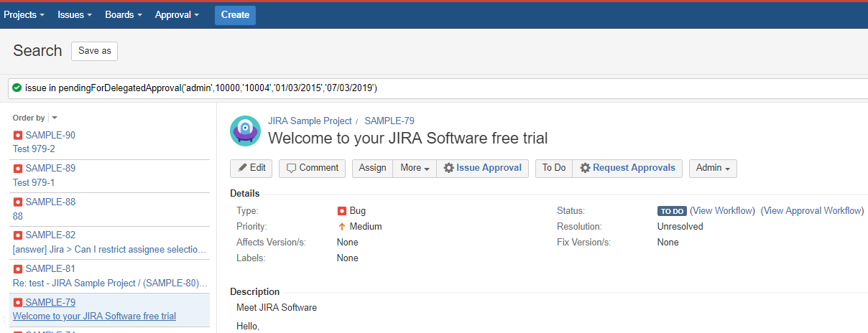Click the green query valid checkmark icon

[x=17, y=88]
